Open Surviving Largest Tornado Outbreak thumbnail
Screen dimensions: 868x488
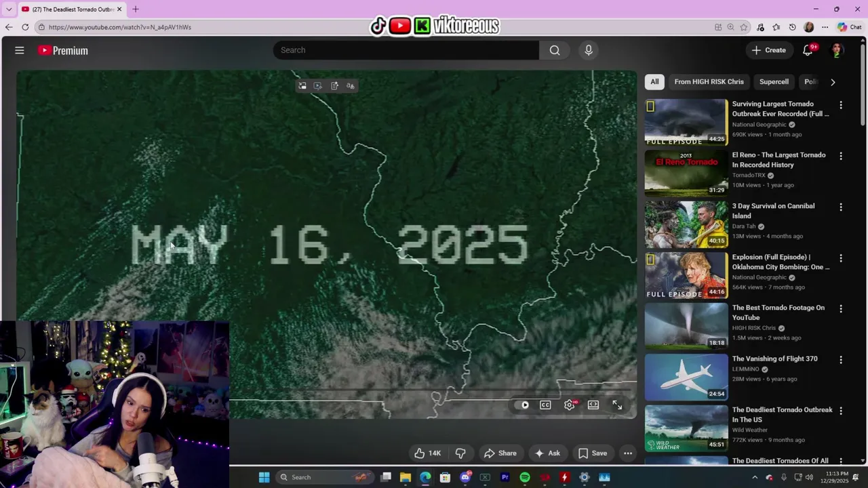tap(686, 122)
